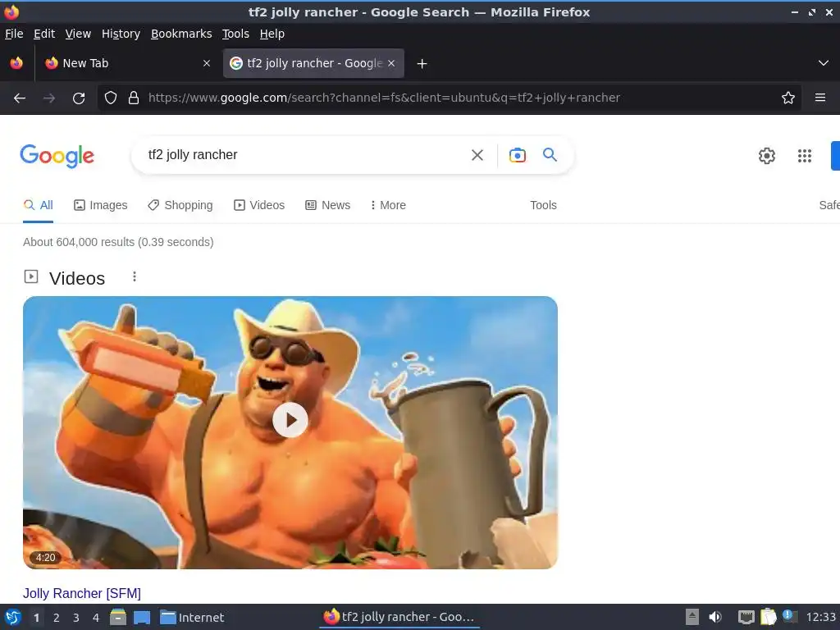Go back to the previous page
840x630 pixels.
pyautogui.click(x=20, y=98)
